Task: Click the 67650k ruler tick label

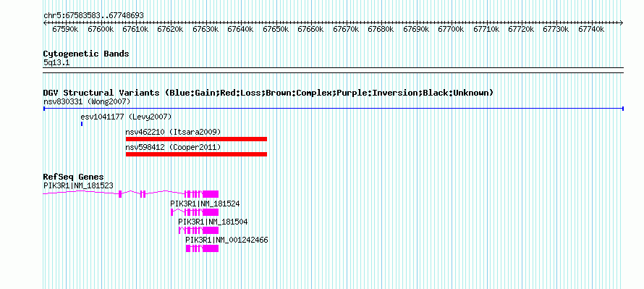Action: coord(276,29)
